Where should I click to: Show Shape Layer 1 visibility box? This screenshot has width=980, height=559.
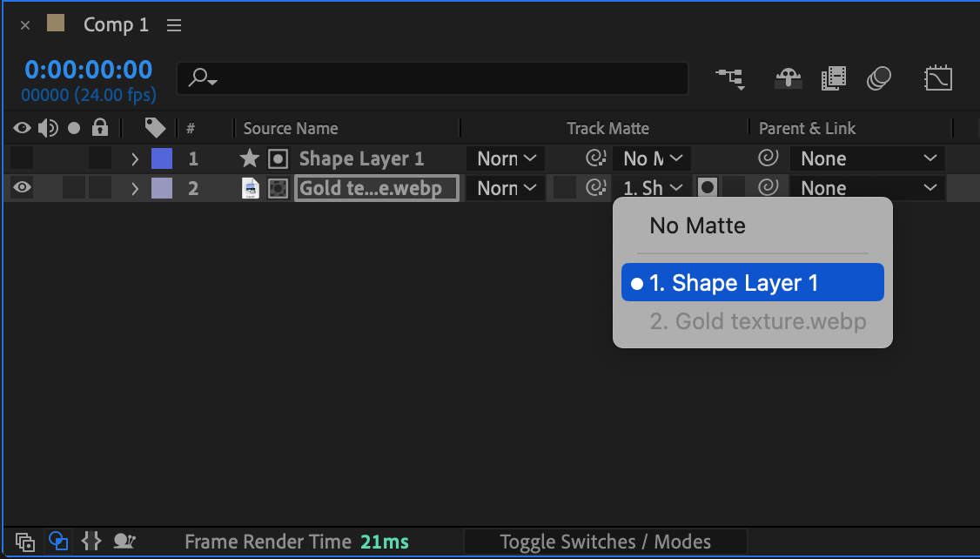[x=22, y=158]
